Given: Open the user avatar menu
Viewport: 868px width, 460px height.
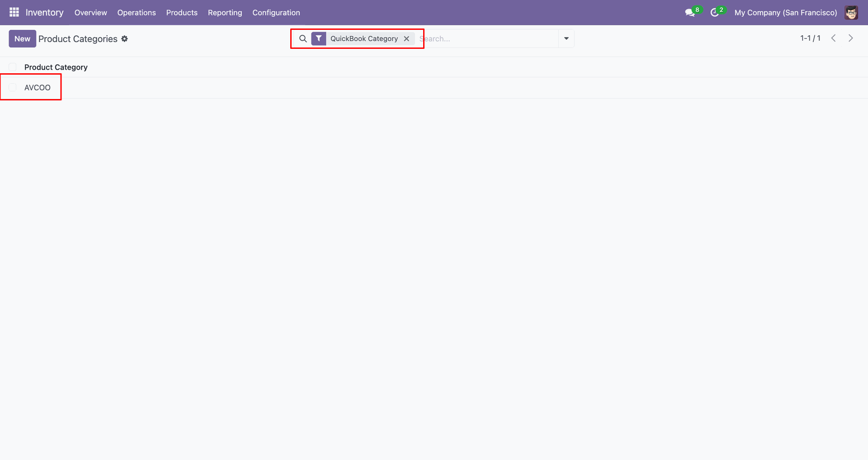Looking at the screenshot, I should pos(851,13).
